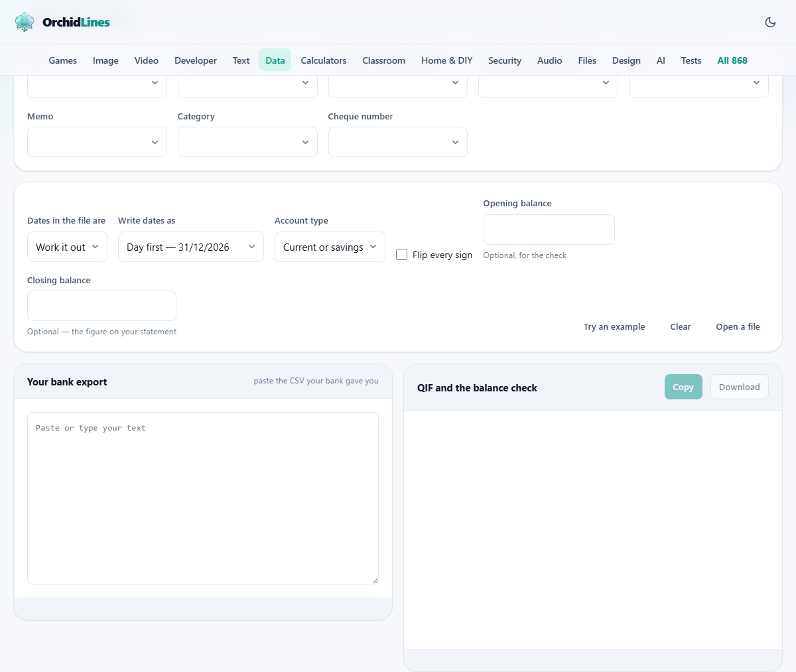The height and width of the screenshot is (672, 796).
Task: Open the Video category tab
Action: pos(147,60)
